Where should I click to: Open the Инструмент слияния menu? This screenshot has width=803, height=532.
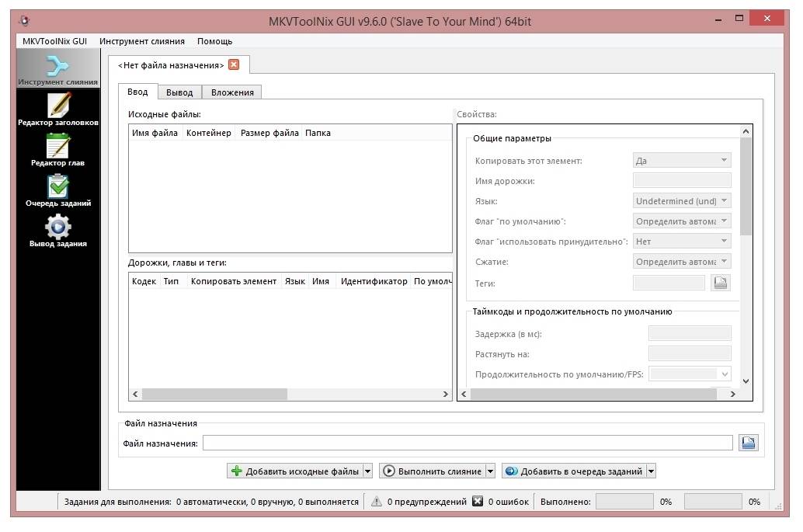pyautogui.click(x=142, y=41)
